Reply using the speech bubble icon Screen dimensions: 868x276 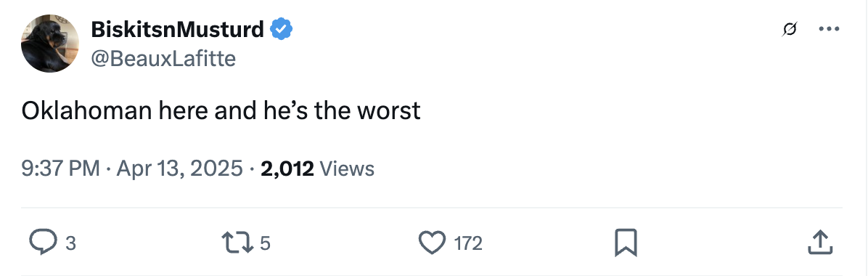tap(43, 243)
